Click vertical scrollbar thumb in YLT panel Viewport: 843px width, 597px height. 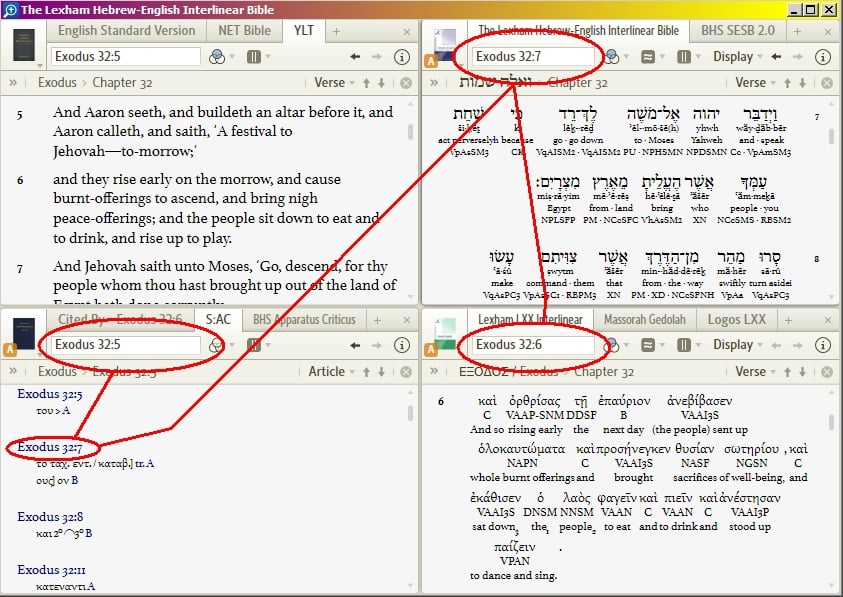pos(410,131)
